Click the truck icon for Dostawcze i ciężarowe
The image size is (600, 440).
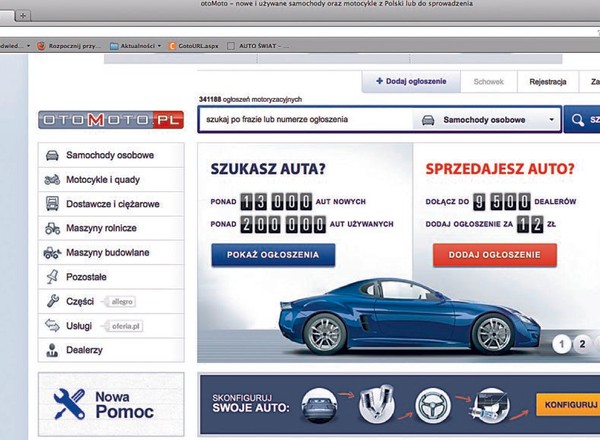[52, 204]
